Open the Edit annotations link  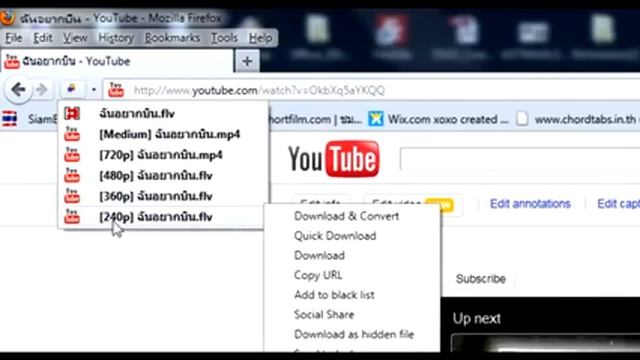pyautogui.click(x=530, y=204)
